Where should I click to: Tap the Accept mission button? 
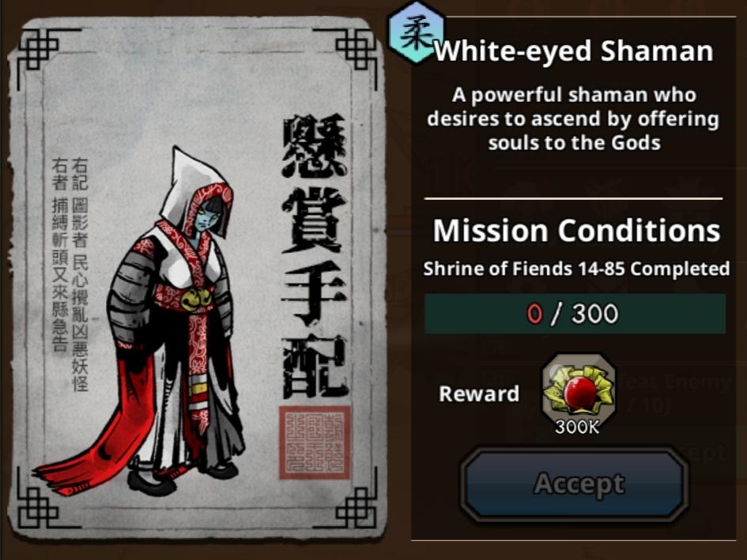[575, 484]
